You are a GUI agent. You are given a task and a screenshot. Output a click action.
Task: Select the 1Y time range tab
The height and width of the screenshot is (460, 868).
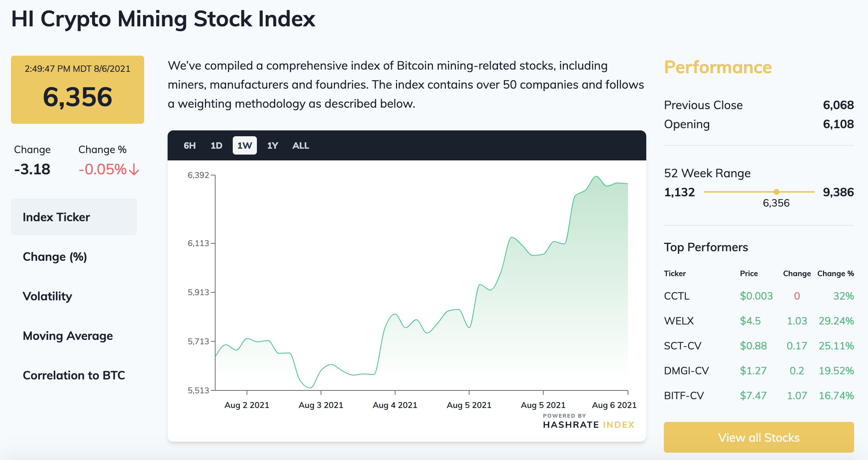[273, 145]
